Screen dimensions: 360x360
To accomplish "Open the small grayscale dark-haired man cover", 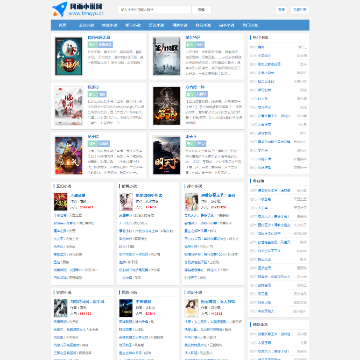I will 60,308.
